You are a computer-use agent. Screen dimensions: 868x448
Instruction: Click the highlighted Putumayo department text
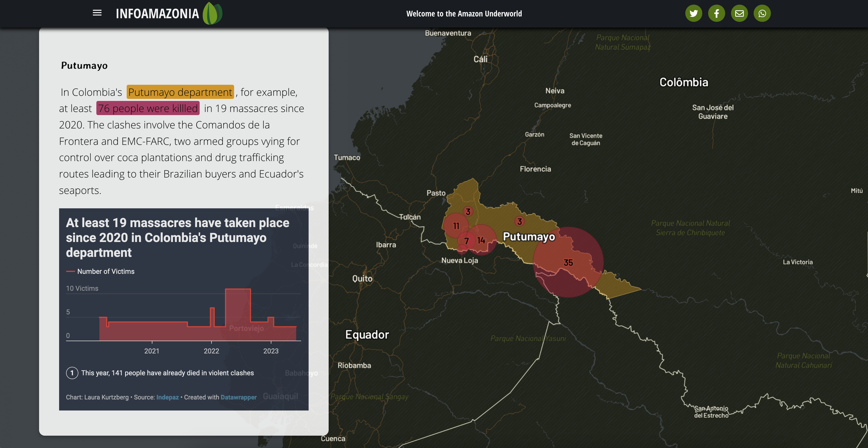click(180, 92)
